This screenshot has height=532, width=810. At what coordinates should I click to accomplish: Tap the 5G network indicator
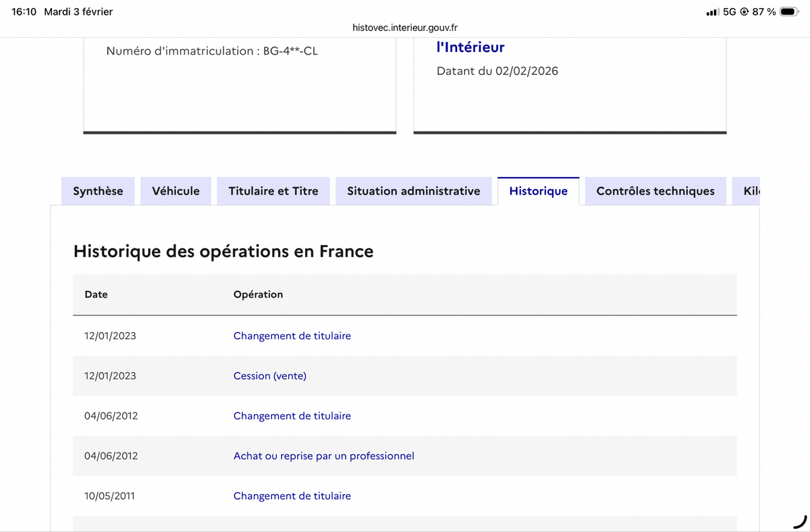(729, 12)
